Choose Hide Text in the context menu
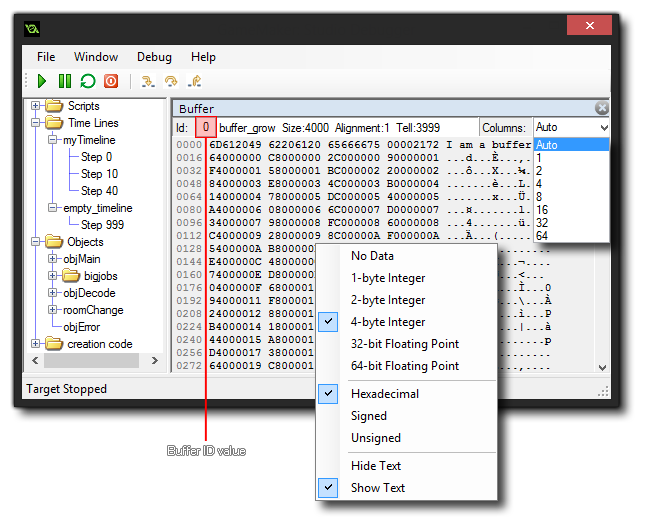645x527 pixels. point(376,466)
